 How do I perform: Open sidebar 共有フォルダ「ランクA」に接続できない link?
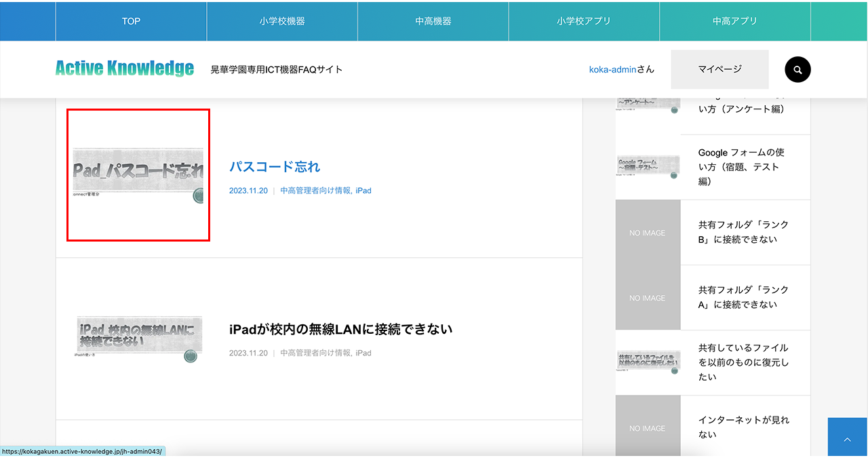point(743,297)
